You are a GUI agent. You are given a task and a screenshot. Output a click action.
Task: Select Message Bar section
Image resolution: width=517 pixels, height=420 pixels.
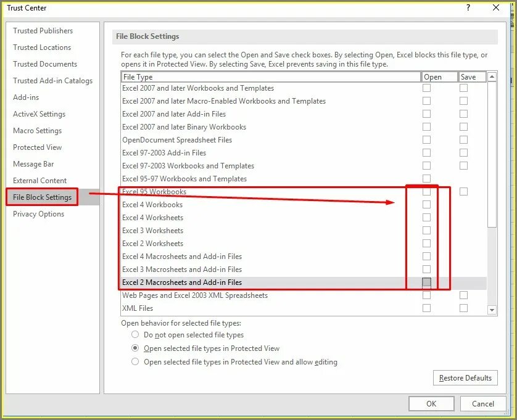tap(33, 164)
